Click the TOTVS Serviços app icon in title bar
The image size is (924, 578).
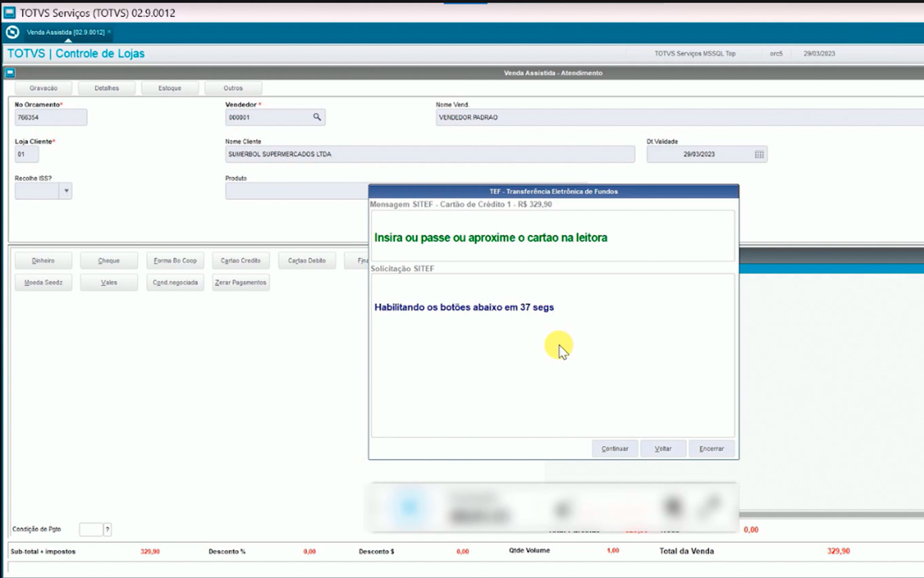pos(10,12)
